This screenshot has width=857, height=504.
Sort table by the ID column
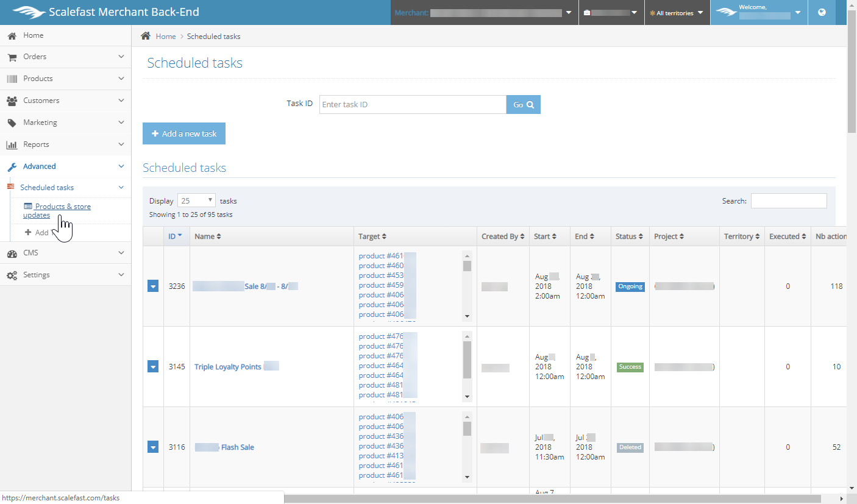click(176, 236)
